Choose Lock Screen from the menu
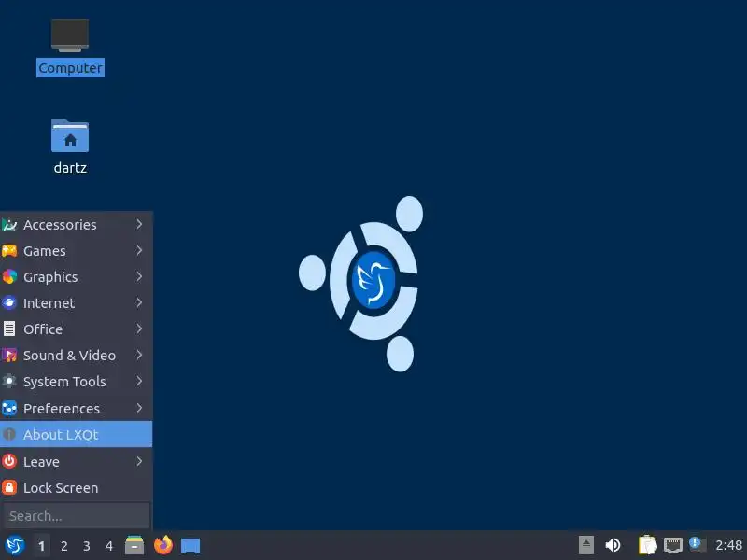This screenshot has height=560, width=747. [x=77, y=487]
